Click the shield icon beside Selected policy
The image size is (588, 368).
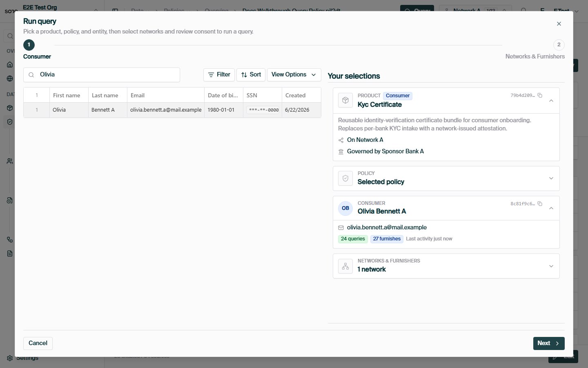coord(345,178)
